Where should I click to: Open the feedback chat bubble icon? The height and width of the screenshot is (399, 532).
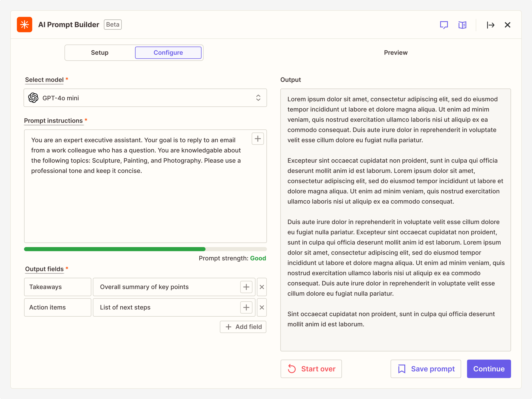444,25
